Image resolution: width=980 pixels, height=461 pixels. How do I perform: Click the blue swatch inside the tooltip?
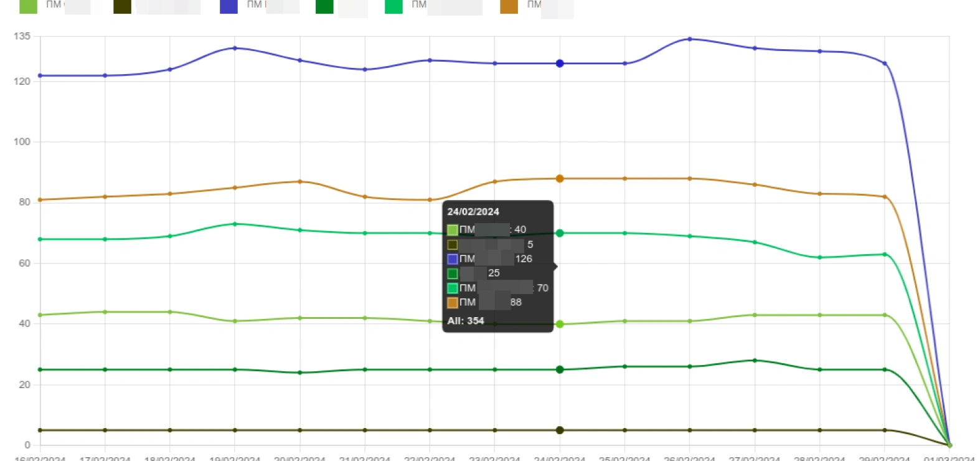coord(453,259)
